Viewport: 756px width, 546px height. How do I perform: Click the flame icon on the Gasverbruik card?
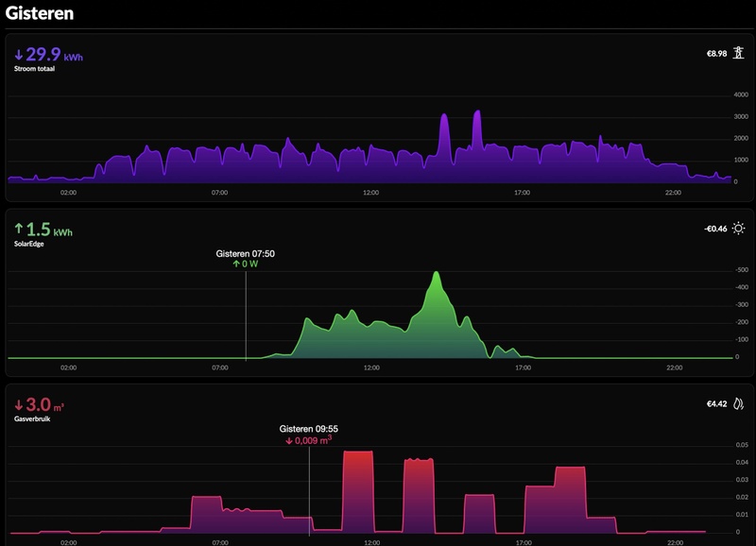tap(739, 401)
